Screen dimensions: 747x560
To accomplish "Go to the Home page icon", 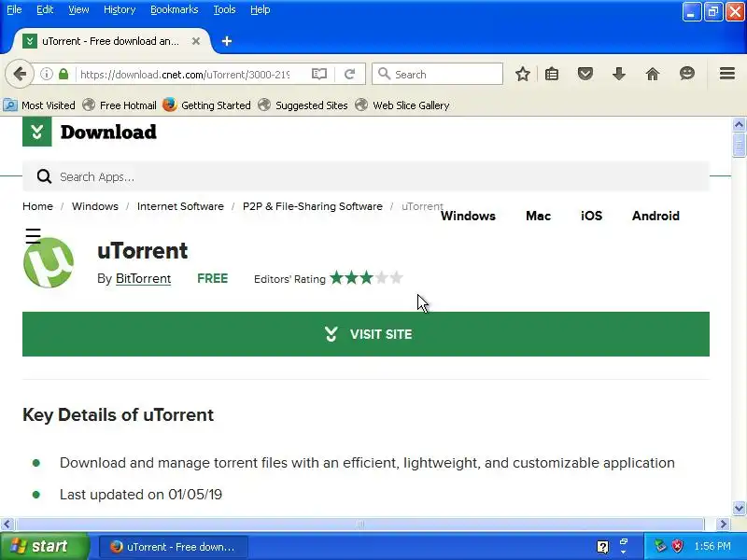I will (653, 74).
